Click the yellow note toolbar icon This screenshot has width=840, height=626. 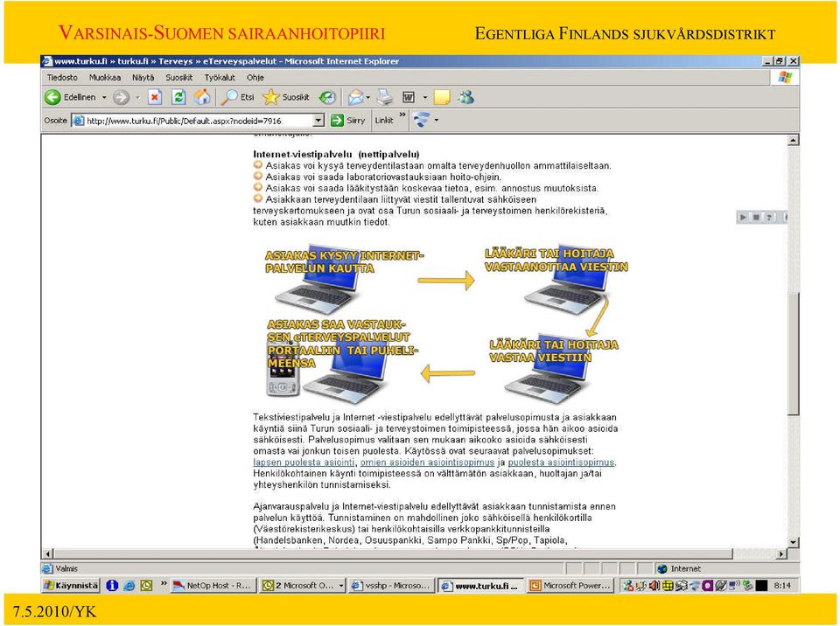coord(441,97)
